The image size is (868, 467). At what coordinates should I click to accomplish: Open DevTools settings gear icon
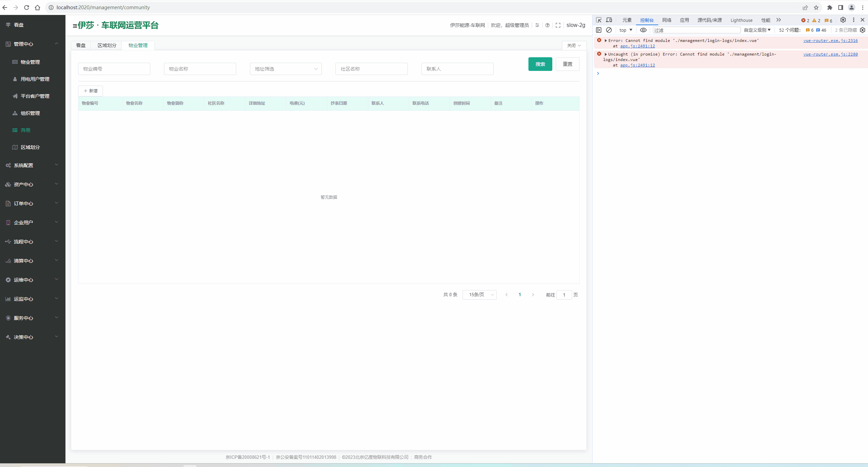tap(843, 20)
